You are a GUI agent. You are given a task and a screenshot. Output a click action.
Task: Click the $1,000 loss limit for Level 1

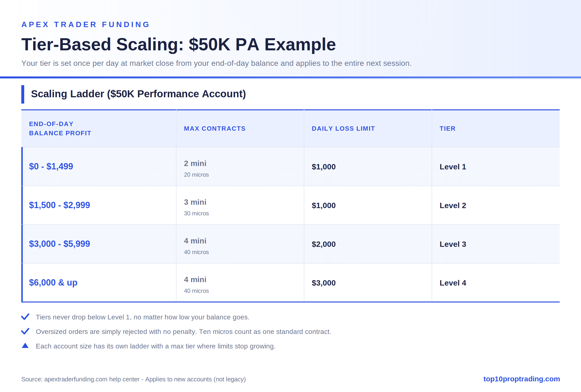click(324, 167)
